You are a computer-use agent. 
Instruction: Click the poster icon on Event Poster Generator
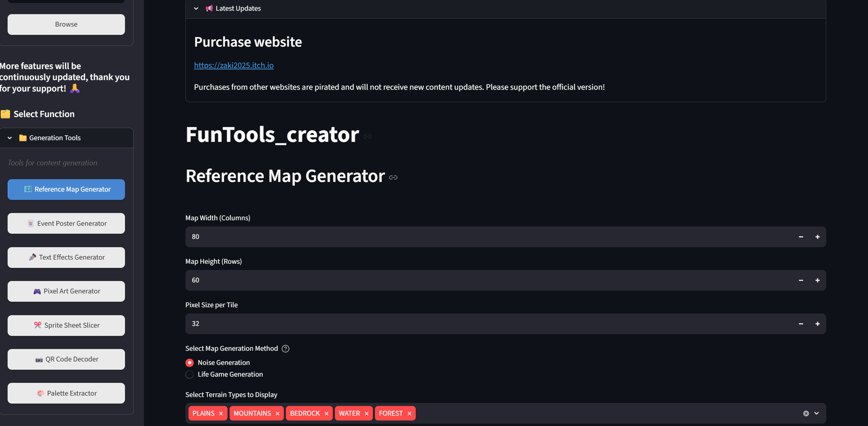click(x=31, y=223)
